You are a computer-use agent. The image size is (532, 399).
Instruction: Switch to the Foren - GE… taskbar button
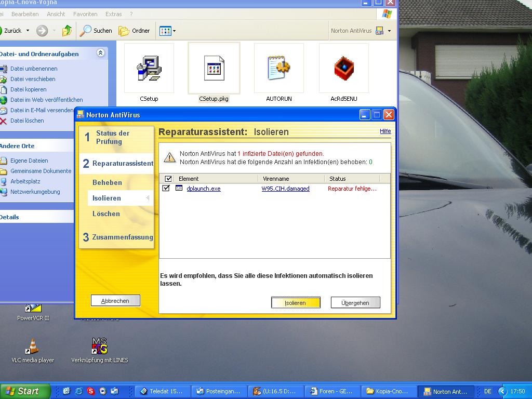pos(331,392)
